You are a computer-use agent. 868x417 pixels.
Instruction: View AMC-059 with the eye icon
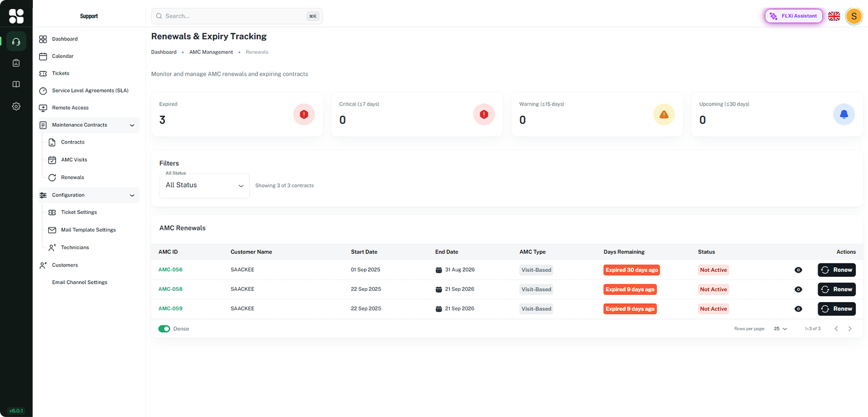pyautogui.click(x=798, y=309)
